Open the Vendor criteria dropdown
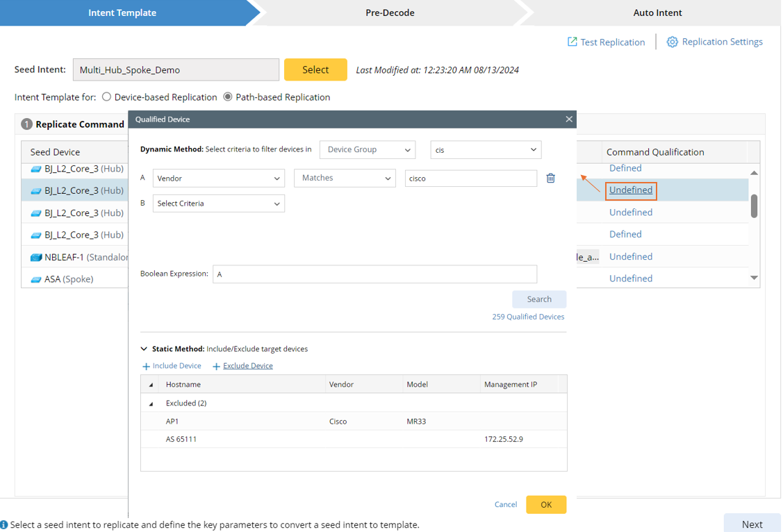783x532 pixels. coord(218,178)
